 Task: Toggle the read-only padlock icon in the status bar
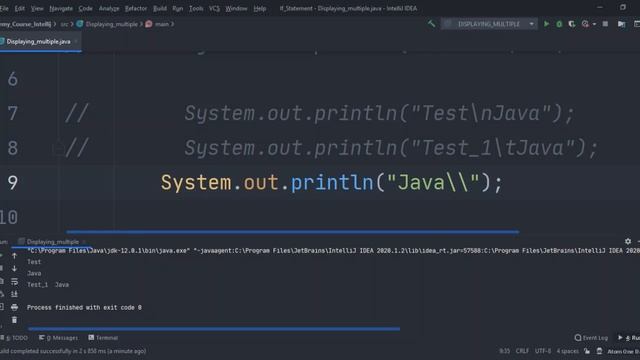pyautogui.click(x=587, y=351)
